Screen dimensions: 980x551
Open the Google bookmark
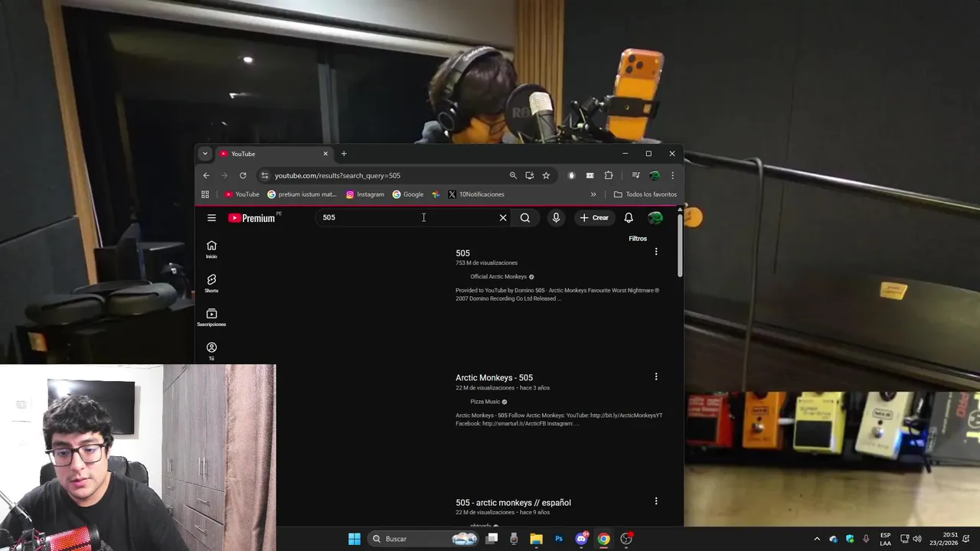pyautogui.click(x=408, y=194)
